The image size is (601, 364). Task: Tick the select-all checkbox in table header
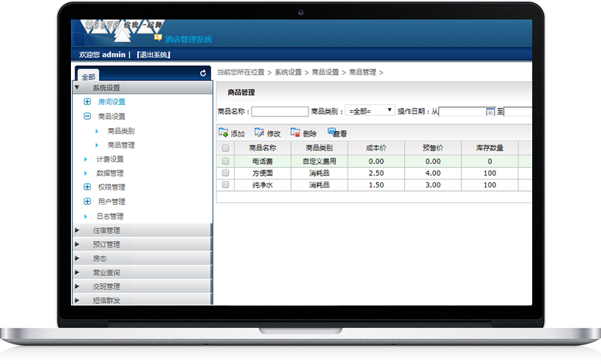[x=225, y=148]
